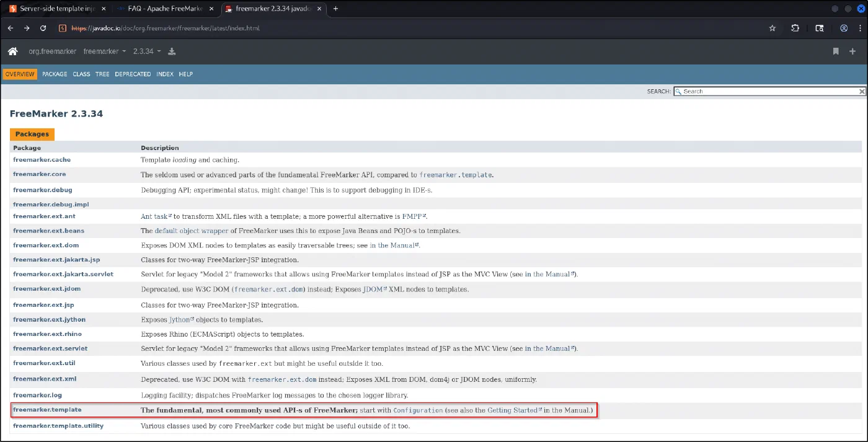
Task: Go forward in browser history
Action: pos(27,28)
